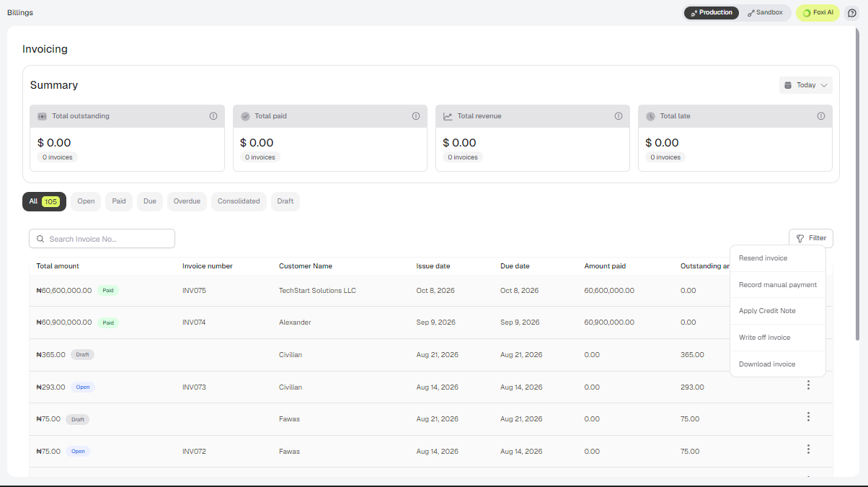Image resolution: width=868 pixels, height=487 pixels.
Task: Click invoice number INV072
Action: 194,451
